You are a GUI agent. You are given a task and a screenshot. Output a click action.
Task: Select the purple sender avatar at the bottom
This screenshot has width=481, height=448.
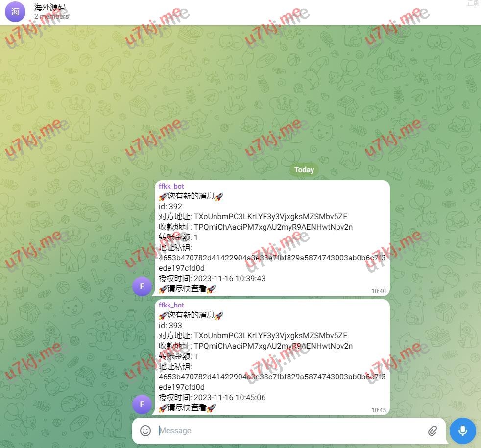[x=142, y=405]
